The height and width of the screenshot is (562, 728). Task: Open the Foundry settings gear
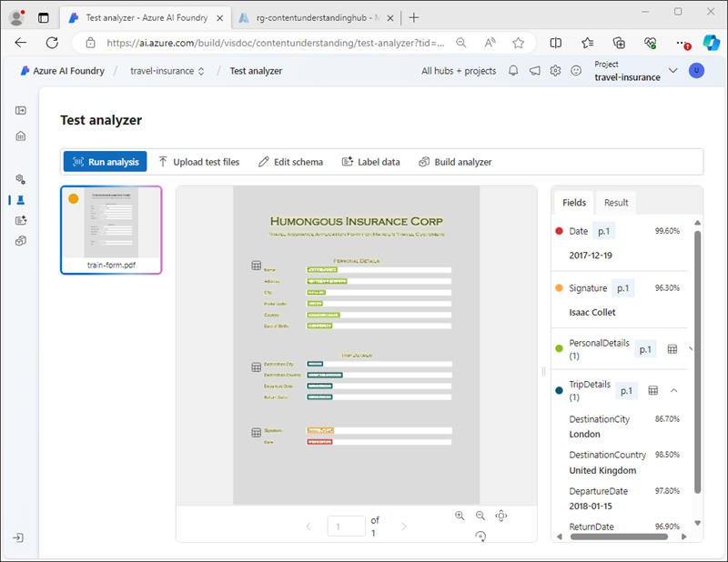pyautogui.click(x=555, y=71)
